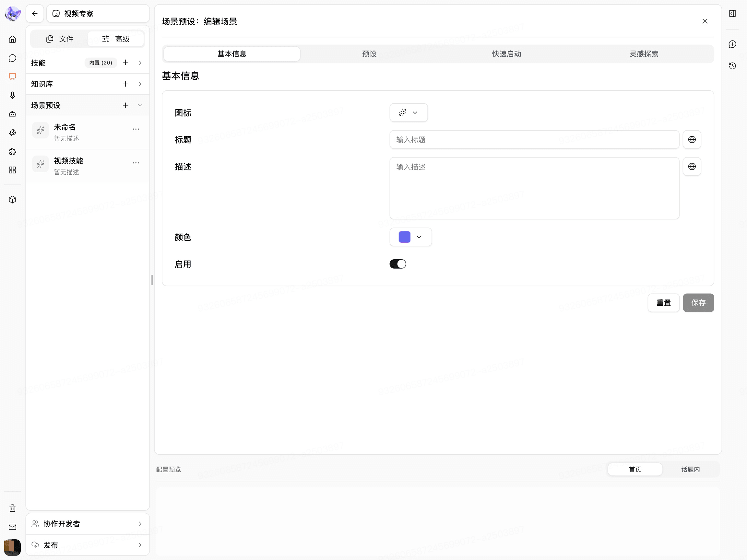This screenshot has height=560, width=747.
Task: Collapse the 场景预设 section chevron
Action: coord(140,105)
